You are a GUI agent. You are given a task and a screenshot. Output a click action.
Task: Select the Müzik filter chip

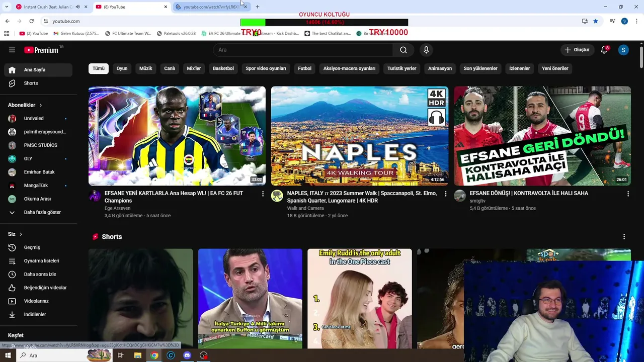pos(146,68)
